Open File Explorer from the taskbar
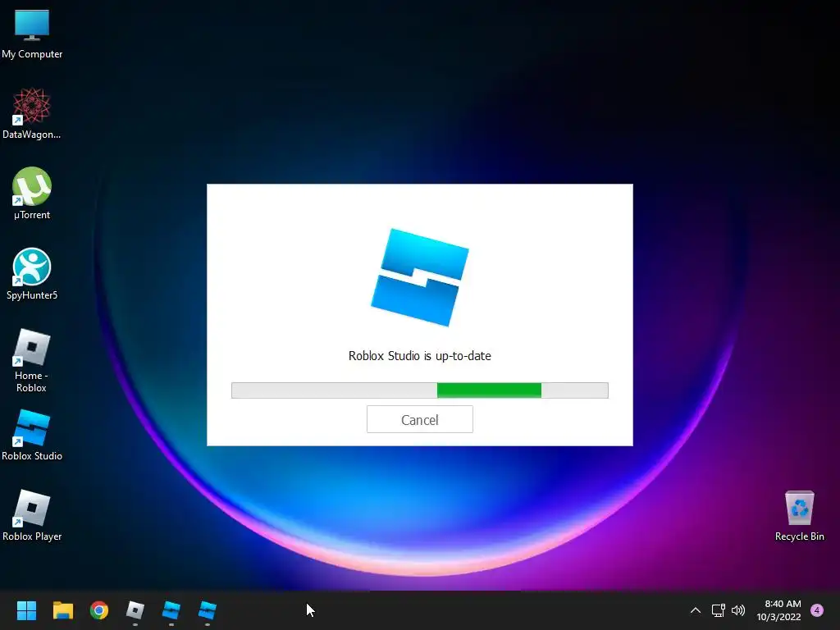Viewport: 840px width, 630px height. click(62, 610)
